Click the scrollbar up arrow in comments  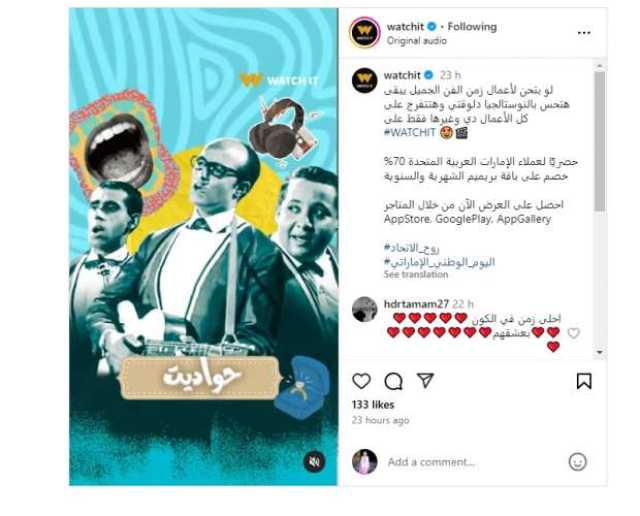(599, 66)
